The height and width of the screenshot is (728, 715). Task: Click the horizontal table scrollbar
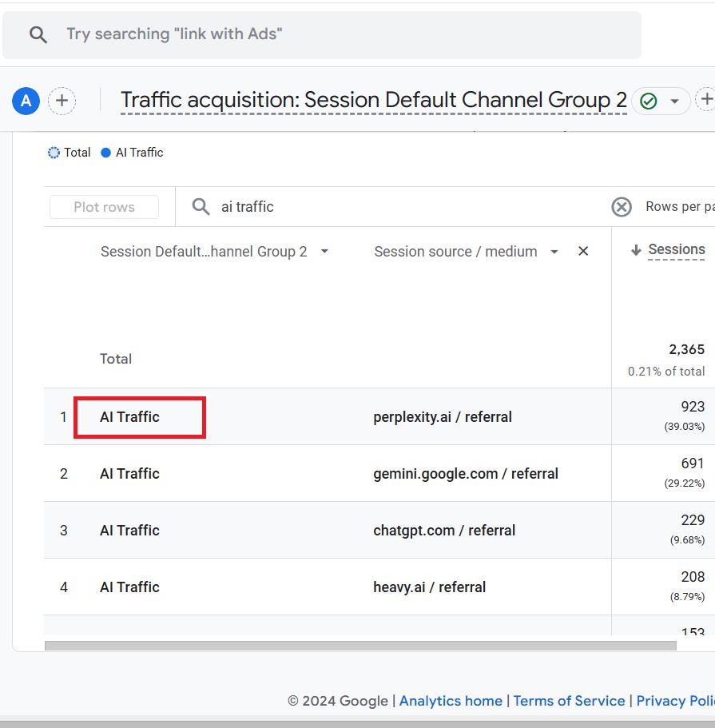pos(360,646)
